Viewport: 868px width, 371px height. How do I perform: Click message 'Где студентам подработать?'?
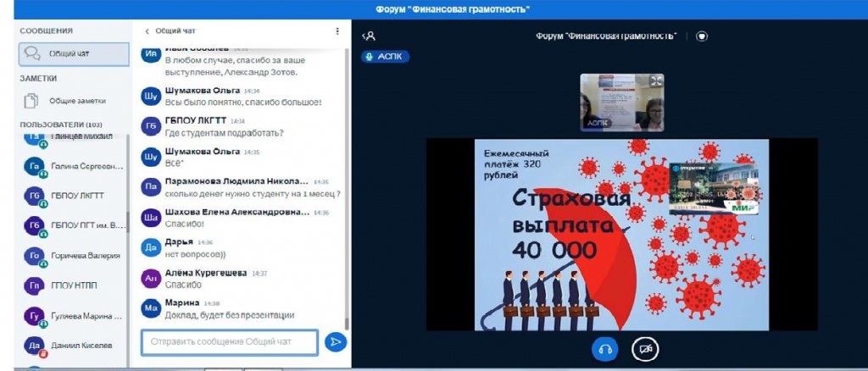pos(224,133)
